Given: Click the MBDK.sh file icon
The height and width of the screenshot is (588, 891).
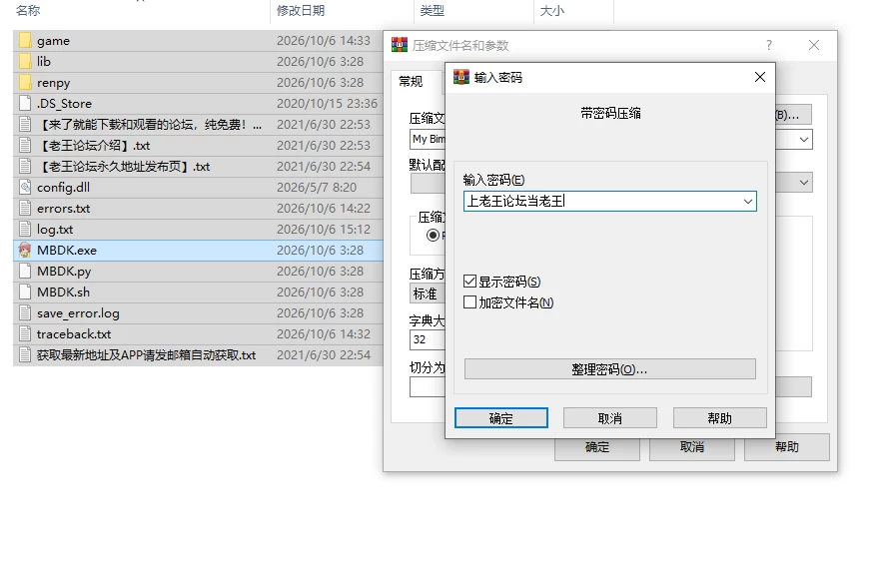Looking at the screenshot, I should (x=25, y=293).
